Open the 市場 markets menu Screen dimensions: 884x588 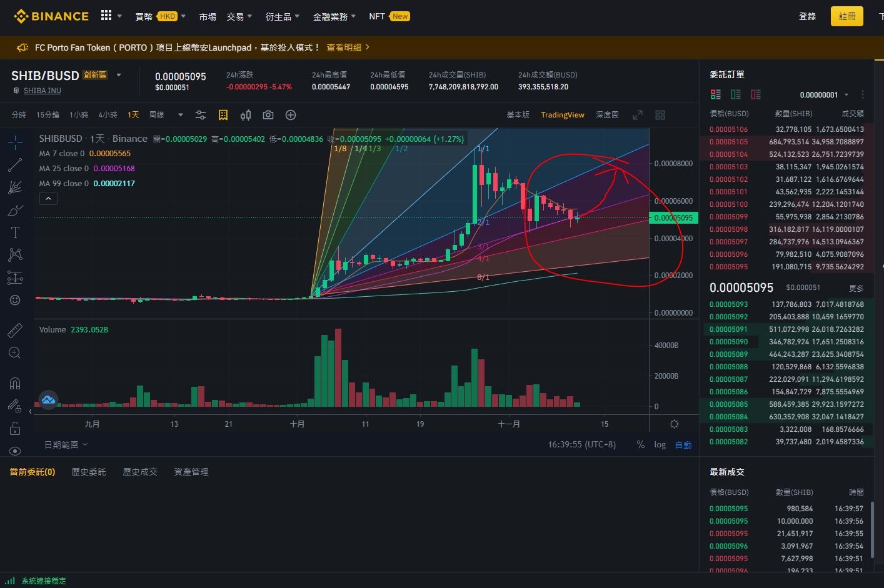point(208,17)
